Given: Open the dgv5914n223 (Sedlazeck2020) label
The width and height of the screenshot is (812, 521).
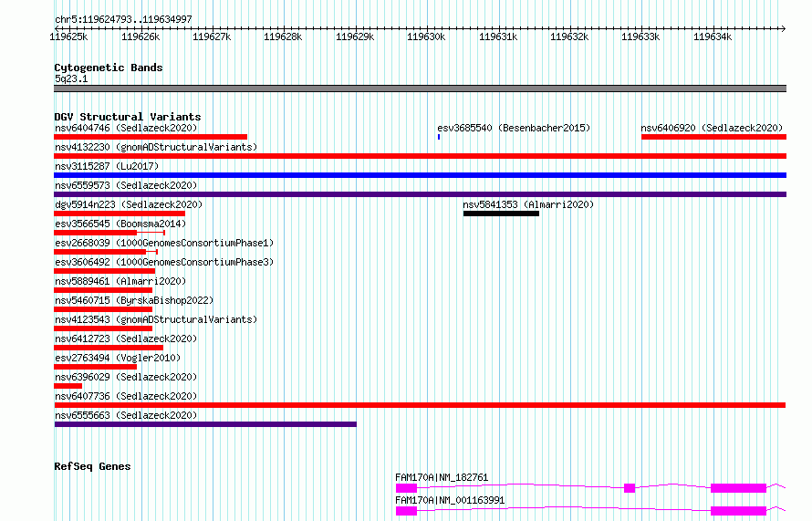Looking at the screenshot, I should [x=129, y=204].
